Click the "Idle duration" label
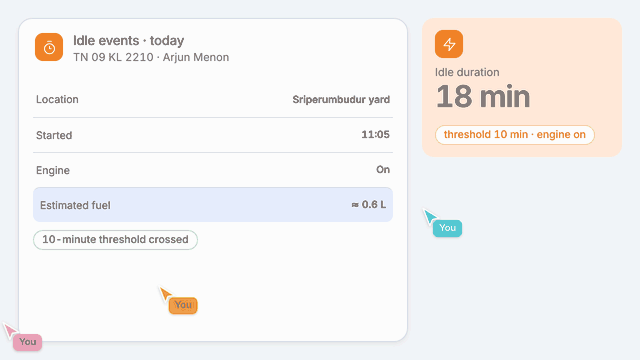640x360 pixels. [467, 72]
